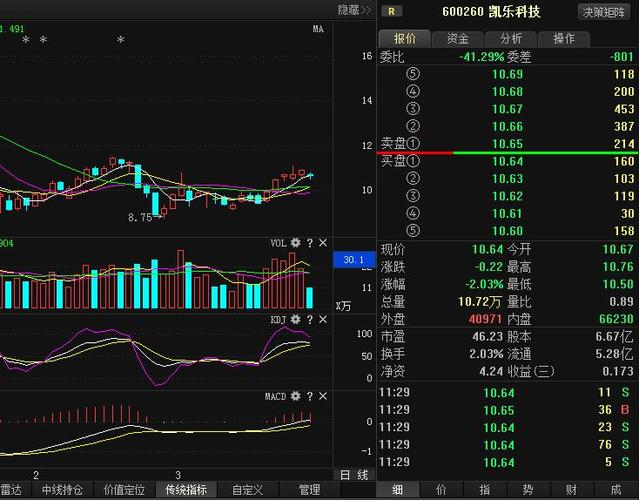The height and width of the screenshot is (500, 639).
Task: Close the KDJ indicator panel
Action: point(323,319)
